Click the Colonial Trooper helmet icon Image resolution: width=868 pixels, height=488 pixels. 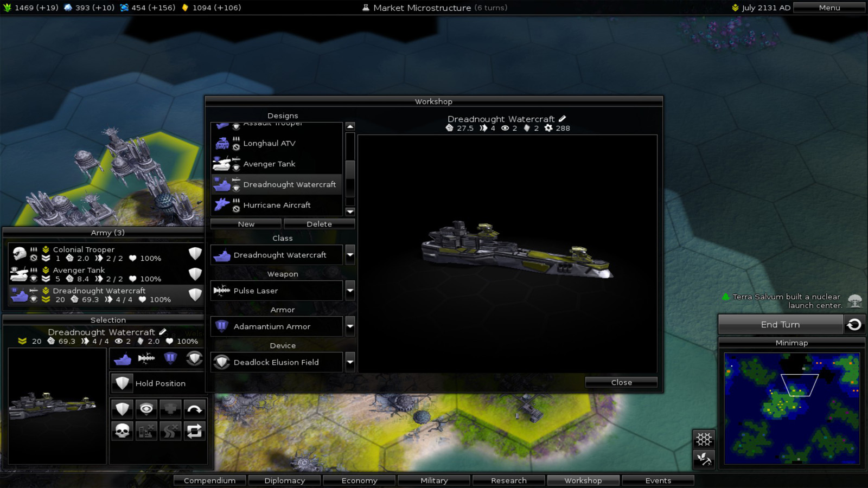point(20,253)
